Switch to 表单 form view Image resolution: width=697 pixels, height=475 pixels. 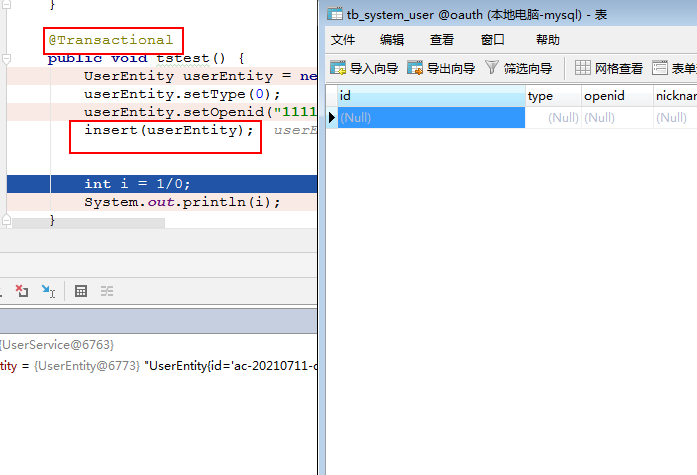674,68
